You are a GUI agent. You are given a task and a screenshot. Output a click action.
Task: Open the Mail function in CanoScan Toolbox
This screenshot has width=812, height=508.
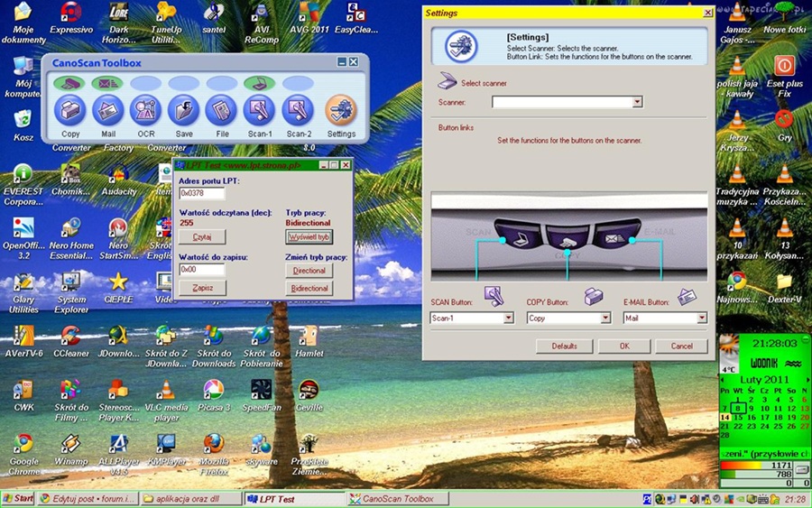(107, 111)
